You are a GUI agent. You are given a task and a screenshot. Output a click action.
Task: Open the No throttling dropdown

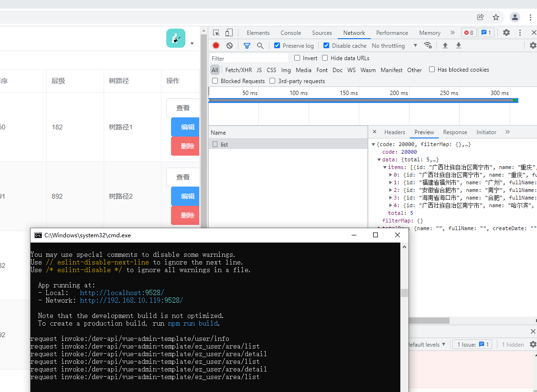pos(395,45)
